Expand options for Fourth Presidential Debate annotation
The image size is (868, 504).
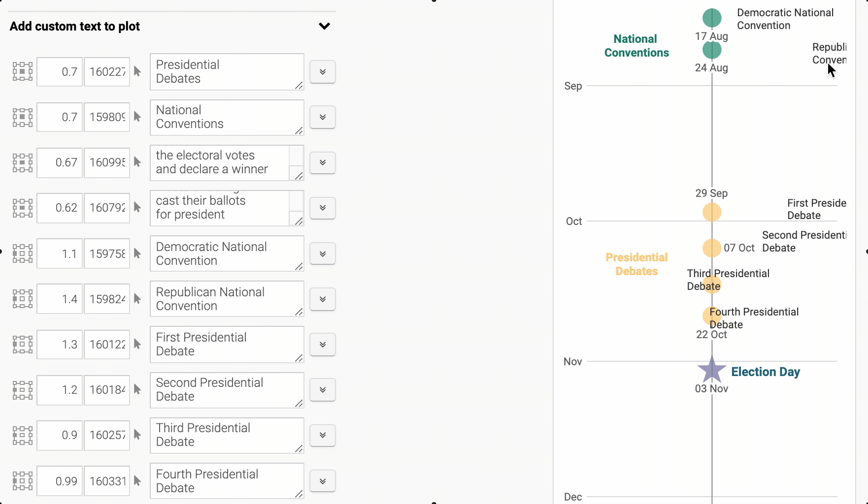322,481
